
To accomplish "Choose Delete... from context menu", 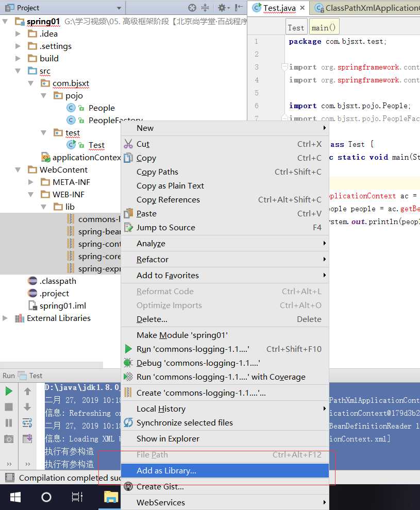I will click(x=225, y=319).
